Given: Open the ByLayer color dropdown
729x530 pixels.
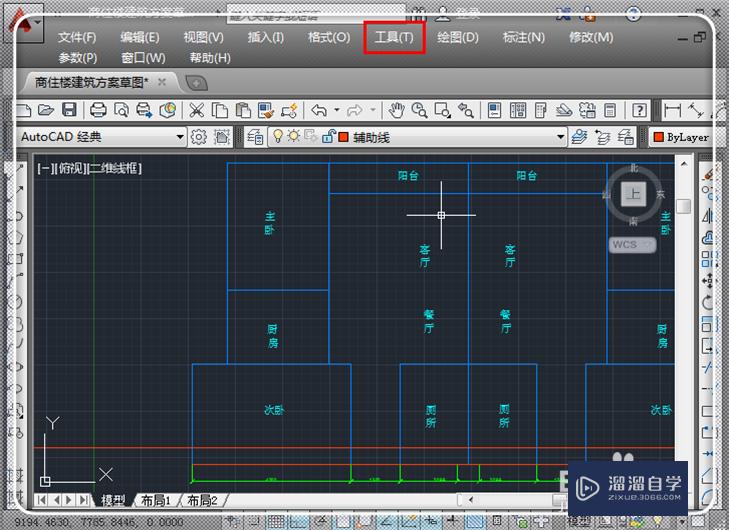Looking at the screenshot, I should tap(682, 137).
